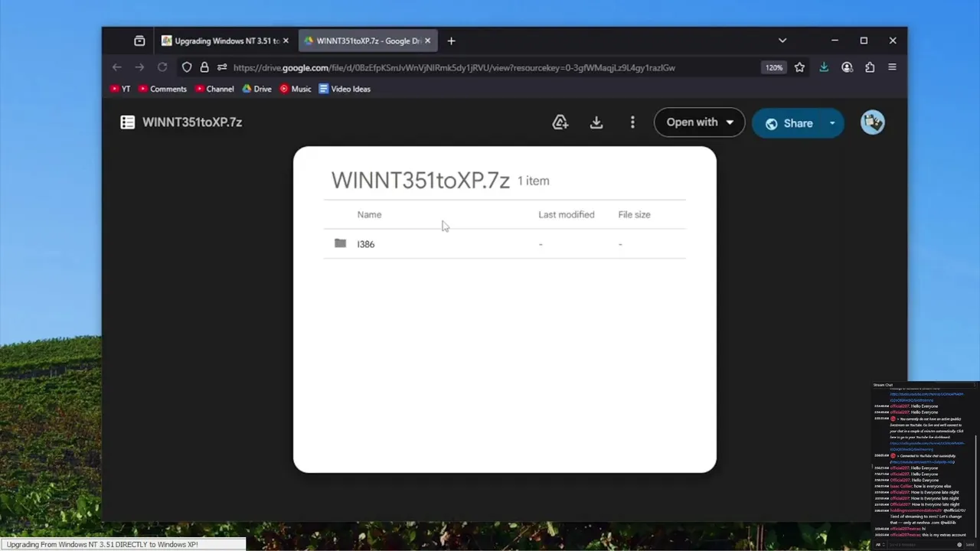980x551 pixels.
Task: Click the I386 folder icon
Action: pos(340,243)
